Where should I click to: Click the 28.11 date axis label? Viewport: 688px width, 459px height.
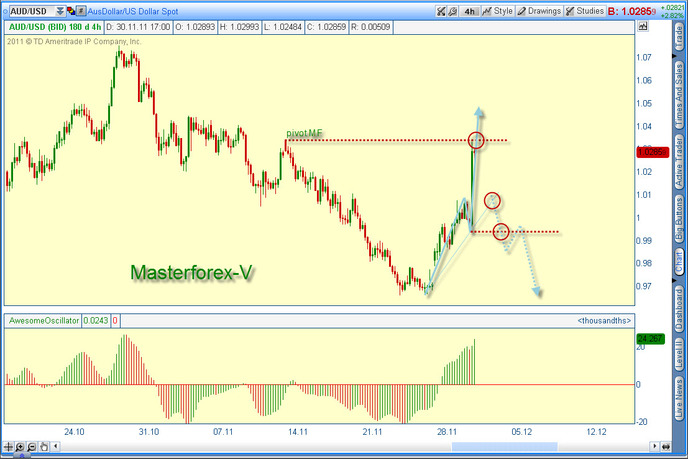coord(447,432)
